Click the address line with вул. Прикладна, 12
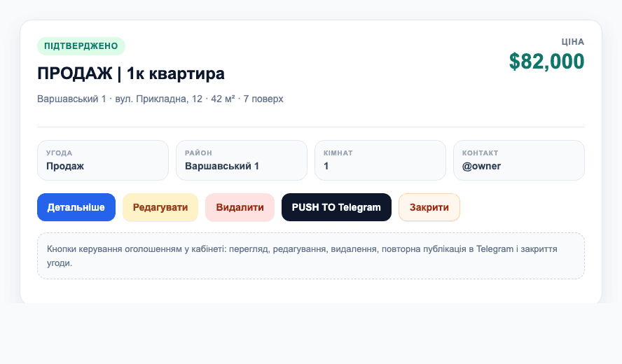622x364 pixels. click(x=160, y=99)
